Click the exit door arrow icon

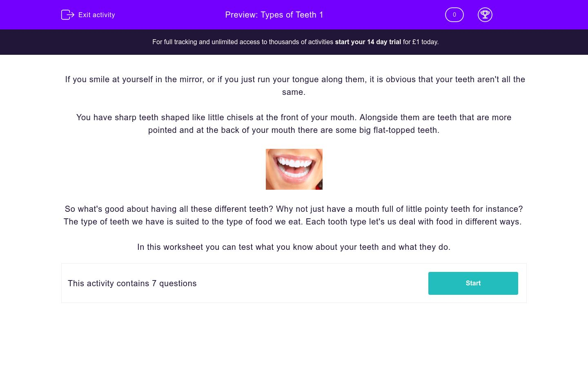tap(67, 15)
